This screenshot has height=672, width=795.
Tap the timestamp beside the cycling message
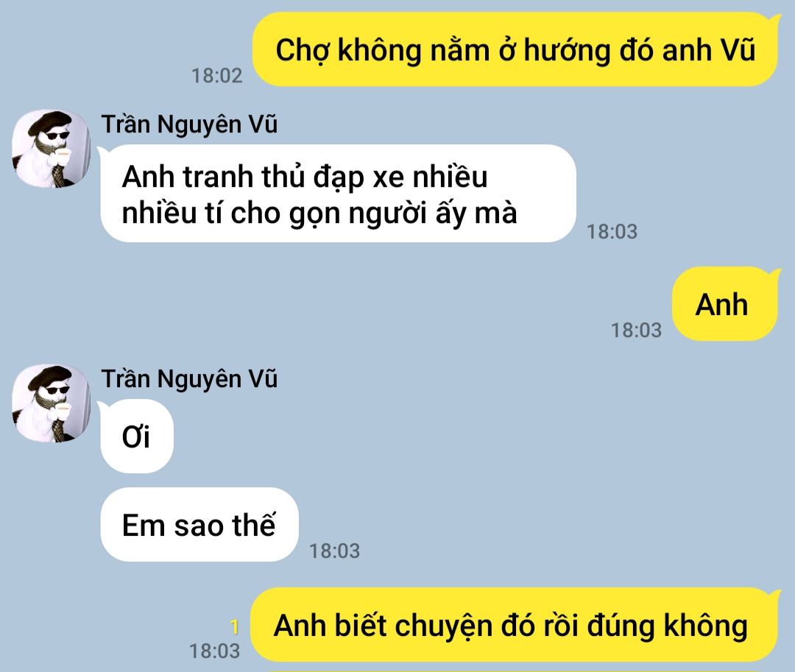(612, 232)
